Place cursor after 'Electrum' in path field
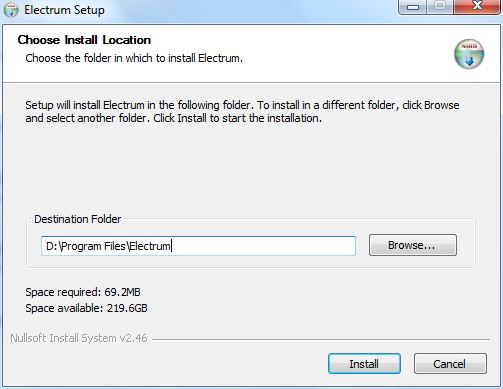 [x=171, y=246]
